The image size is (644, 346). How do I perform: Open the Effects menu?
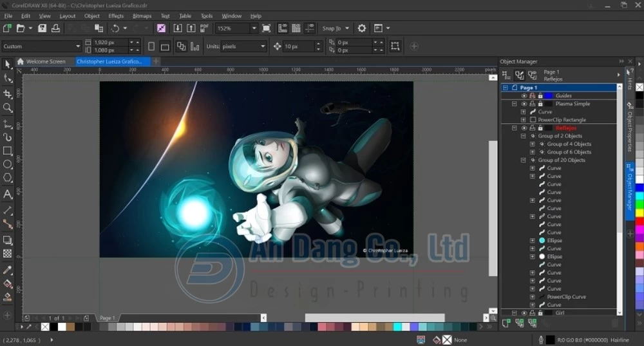pos(116,16)
